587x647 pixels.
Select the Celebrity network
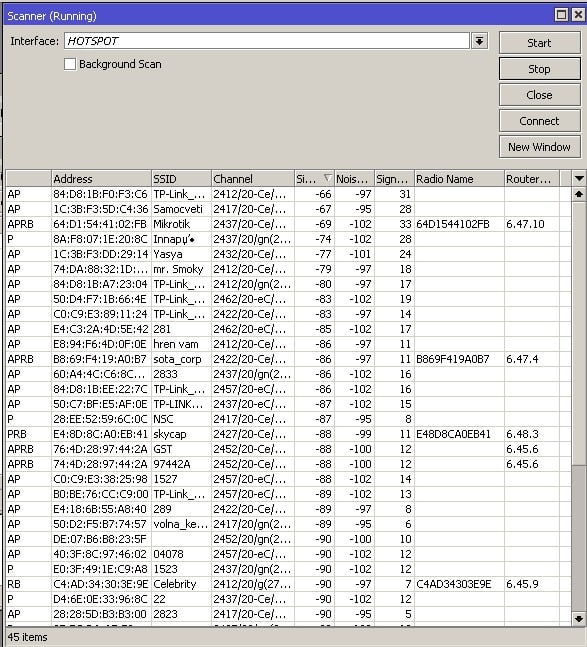[x=175, y=584]
